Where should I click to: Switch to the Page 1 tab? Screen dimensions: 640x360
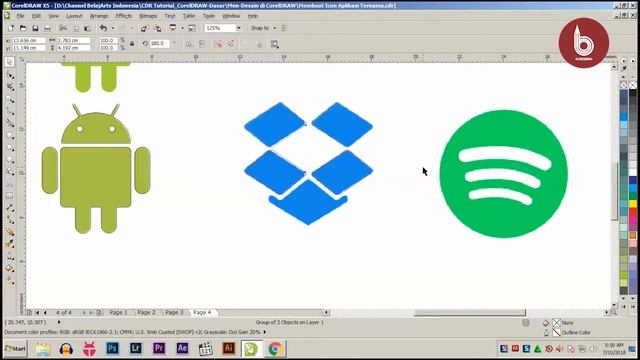(118, 312)
